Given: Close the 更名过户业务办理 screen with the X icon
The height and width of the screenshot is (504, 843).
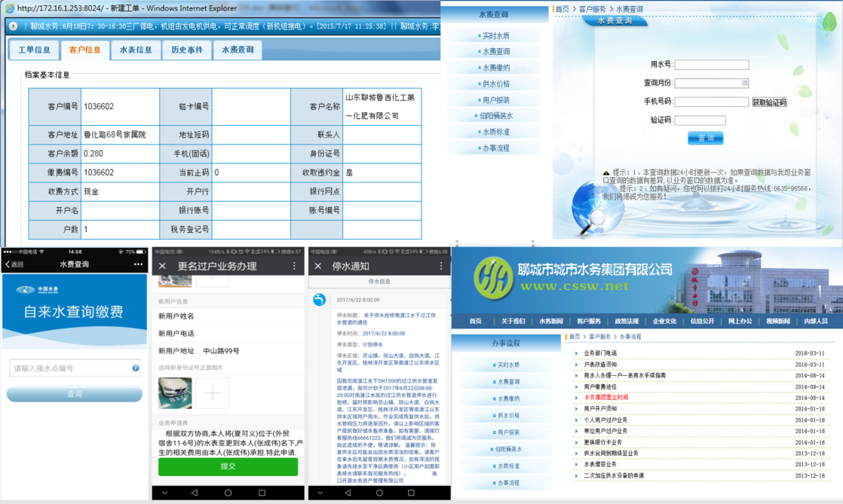Looking at the screenshot, I should tap(162, 266).
